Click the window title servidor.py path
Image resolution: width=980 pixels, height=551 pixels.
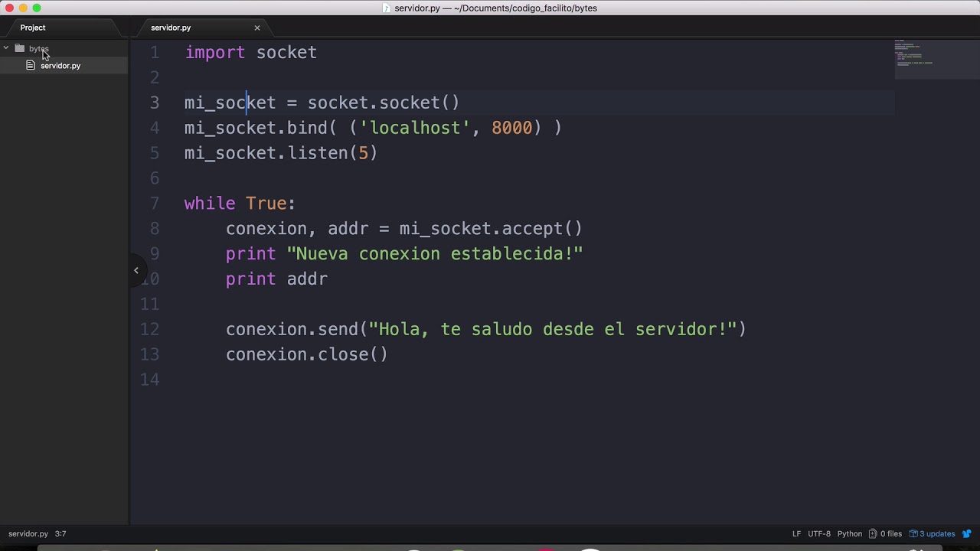coord(496,8)
